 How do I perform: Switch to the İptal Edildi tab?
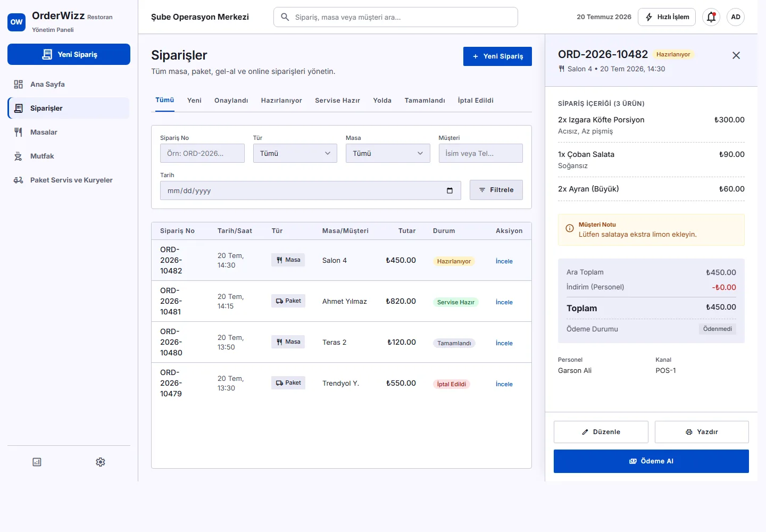tap(476, 101)
